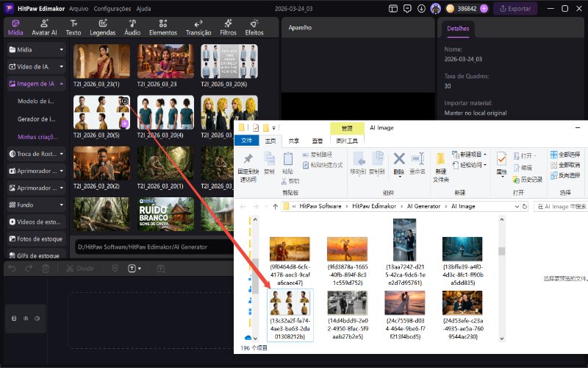Image resolution: width=588 pixels, height=368 pixels.
Task: Open the Filtros panel
Action: coord(228,27)
